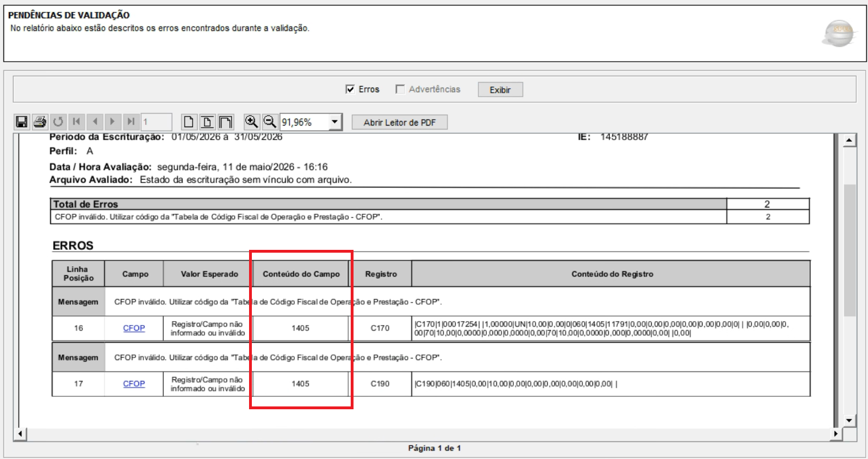Select the actual size page view icon
This screenshot has width=868, height=459.
(189, 122)
